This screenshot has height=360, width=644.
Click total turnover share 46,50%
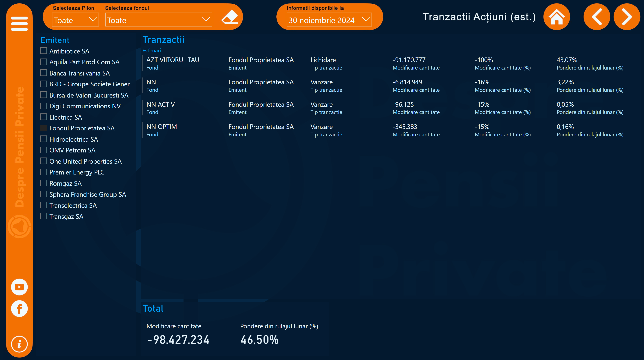(x=259, y=340)
